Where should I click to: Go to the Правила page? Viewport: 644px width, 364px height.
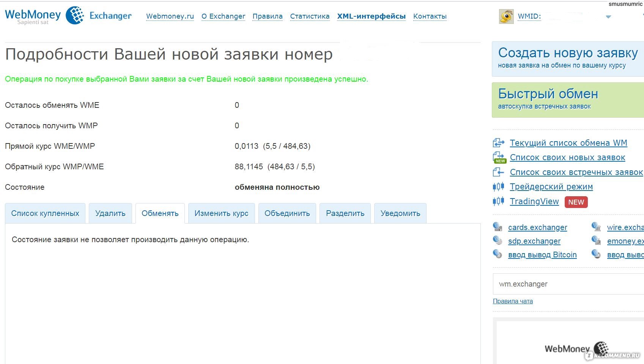pyautogui.click(x=268, y=16)
